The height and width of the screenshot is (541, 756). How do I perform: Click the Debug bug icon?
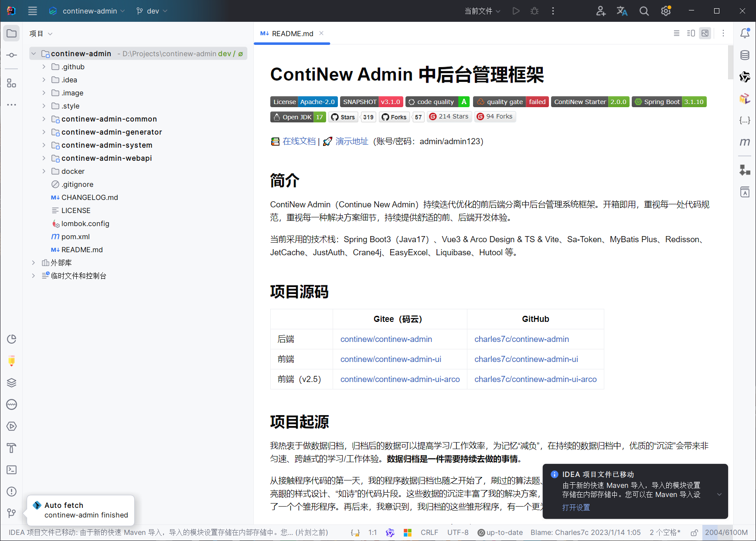pos(535,11)
